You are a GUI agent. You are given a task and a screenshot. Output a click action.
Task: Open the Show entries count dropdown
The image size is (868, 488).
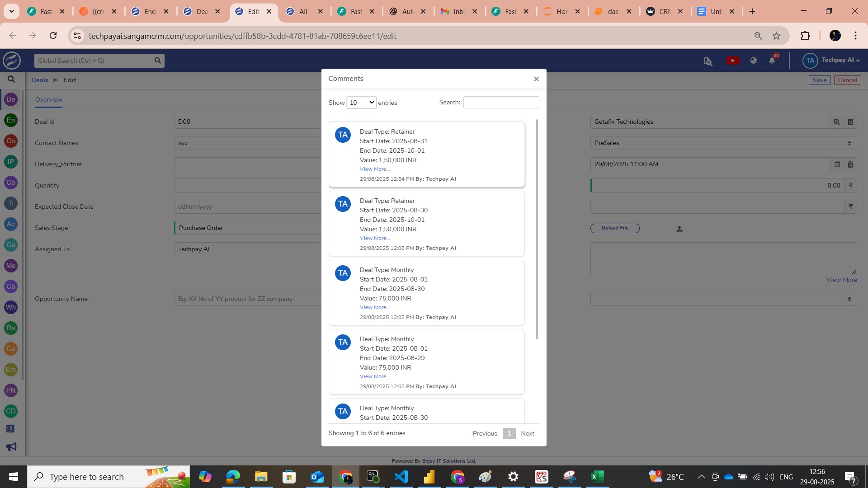[x=361, y=103]
